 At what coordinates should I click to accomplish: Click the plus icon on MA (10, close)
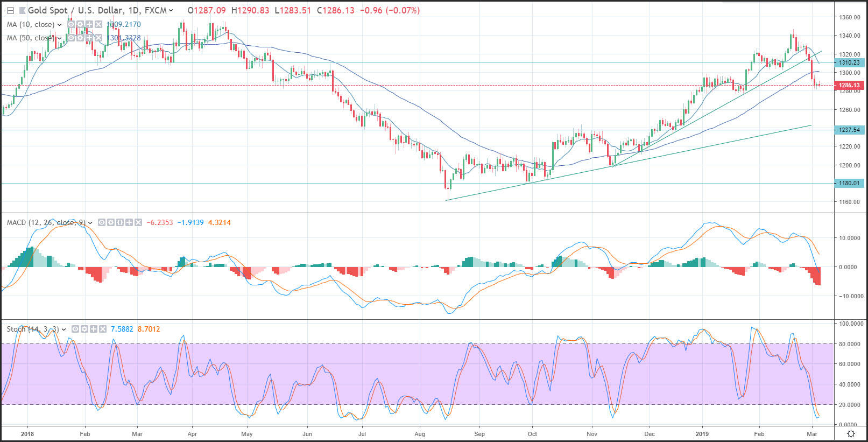click(89, 24)
